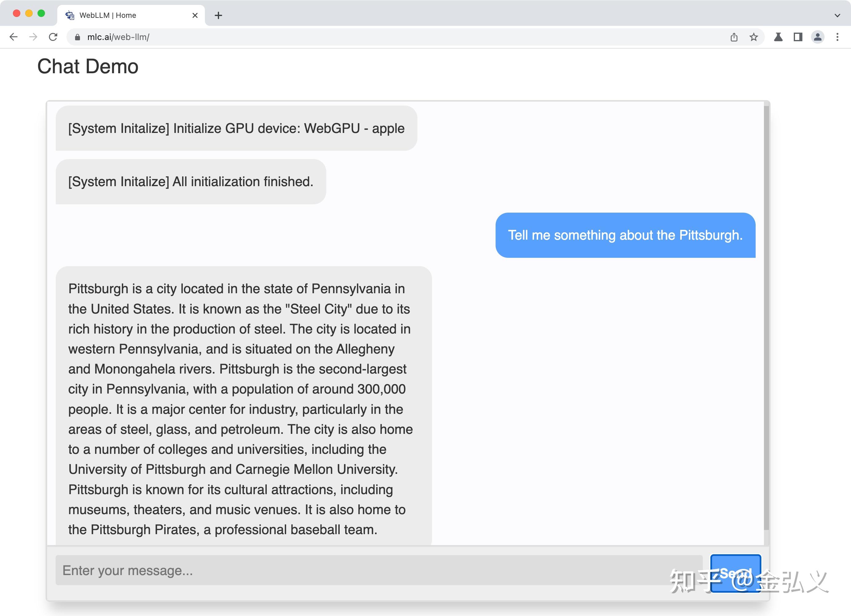The width and height of the screenshot is (851, 616).
Task: Bookmark this page with the star icon
Action: coord(753,37)
